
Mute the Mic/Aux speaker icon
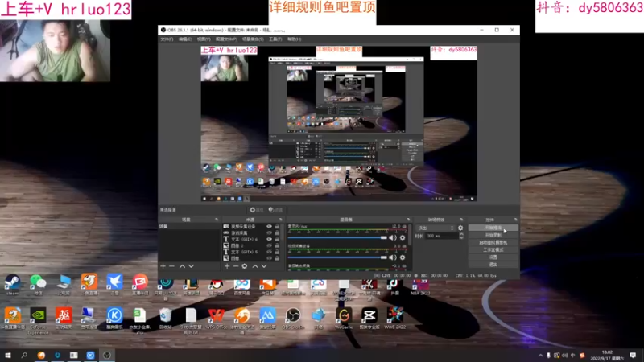(x=393, y=237)
